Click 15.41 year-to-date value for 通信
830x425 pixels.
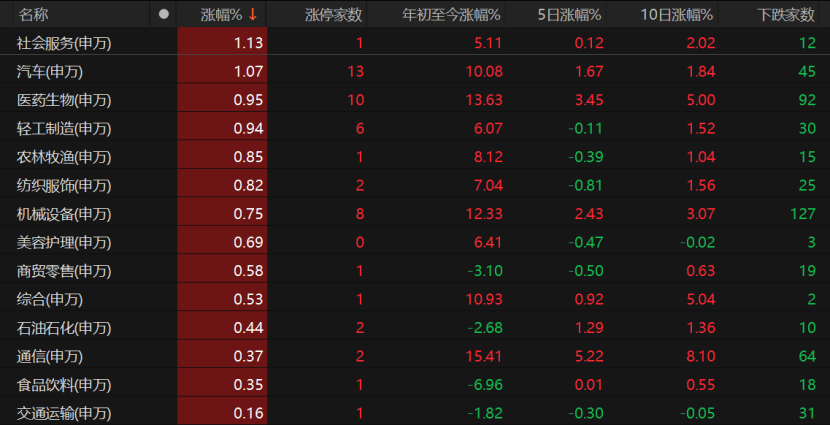point(482,356)
